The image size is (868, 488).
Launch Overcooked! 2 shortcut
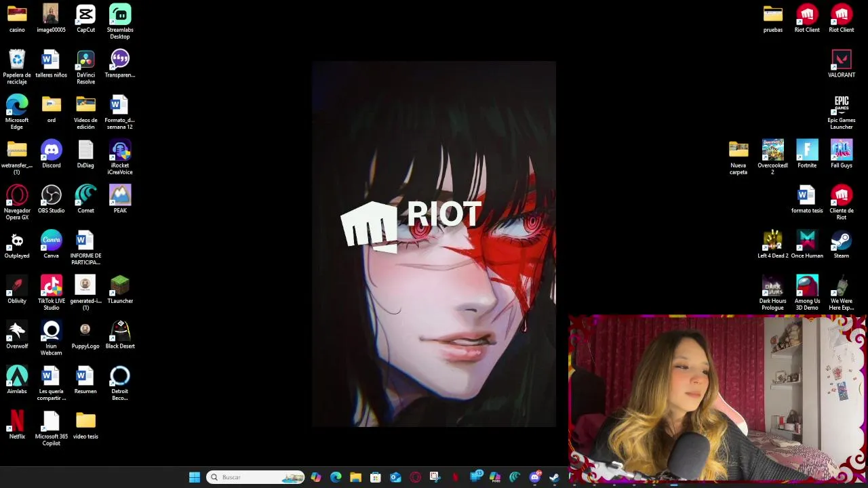(772, 157)
